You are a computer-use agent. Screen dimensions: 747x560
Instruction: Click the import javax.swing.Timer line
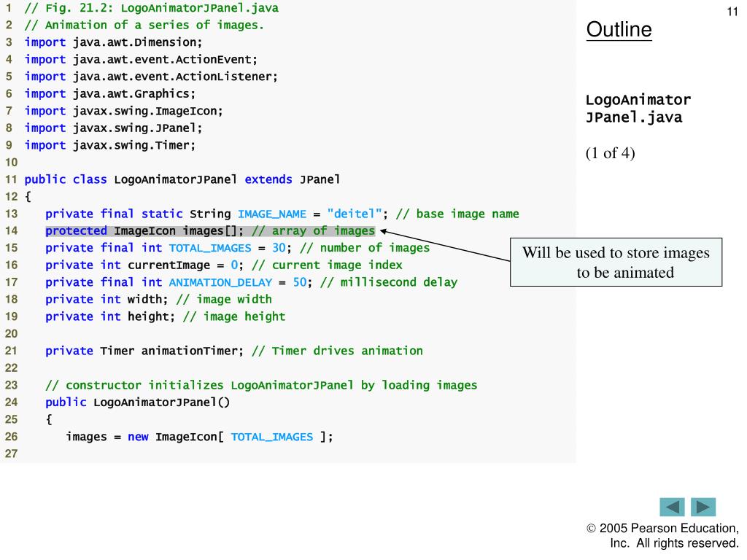tap(110, 145)
